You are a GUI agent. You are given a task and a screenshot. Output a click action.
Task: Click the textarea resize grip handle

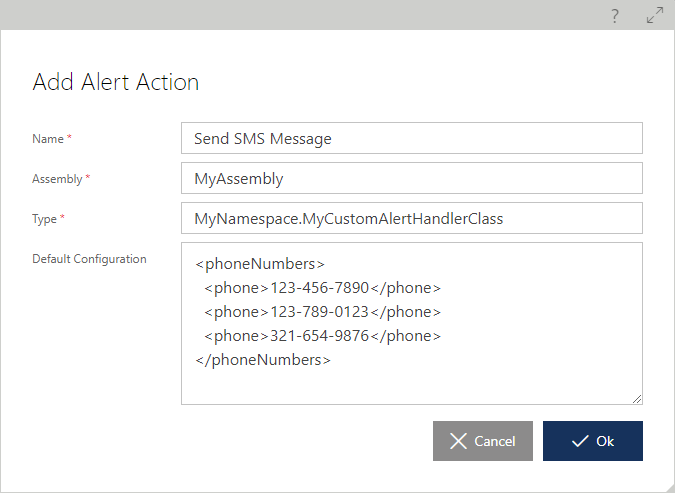(637, 399)
